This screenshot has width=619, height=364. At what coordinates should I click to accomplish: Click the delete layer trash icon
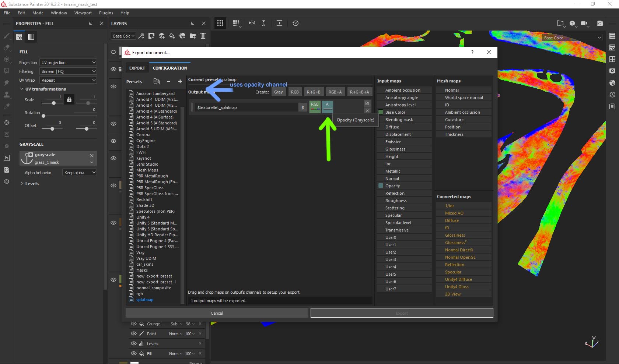[203, 36]
